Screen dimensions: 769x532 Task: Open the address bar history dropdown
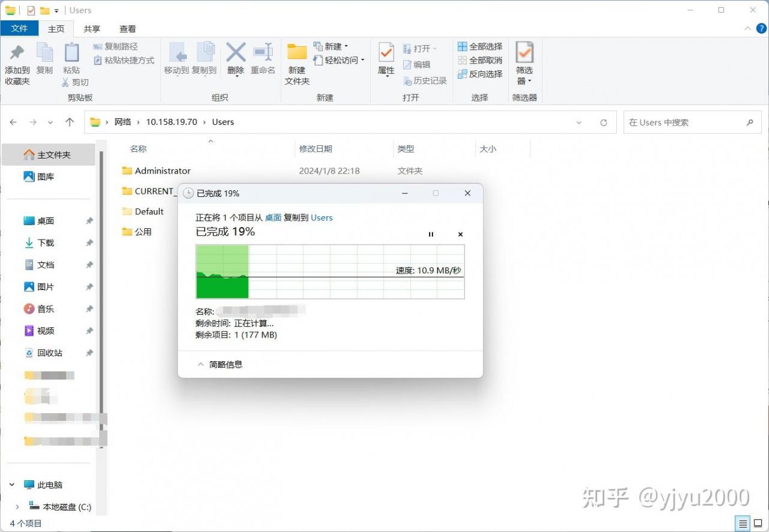(579, 122)
